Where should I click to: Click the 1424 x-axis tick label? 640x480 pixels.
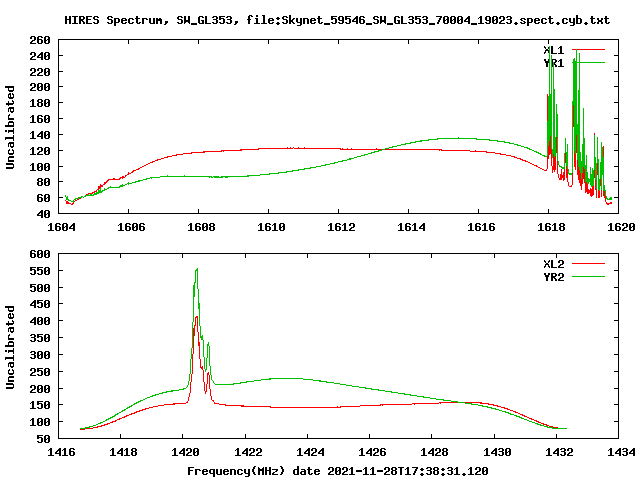point(311,452)
